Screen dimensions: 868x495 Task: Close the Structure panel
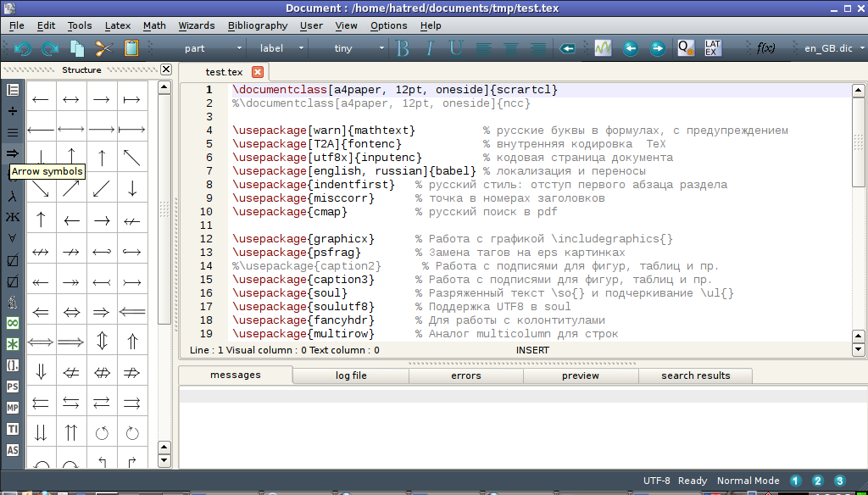pos(166,70)
